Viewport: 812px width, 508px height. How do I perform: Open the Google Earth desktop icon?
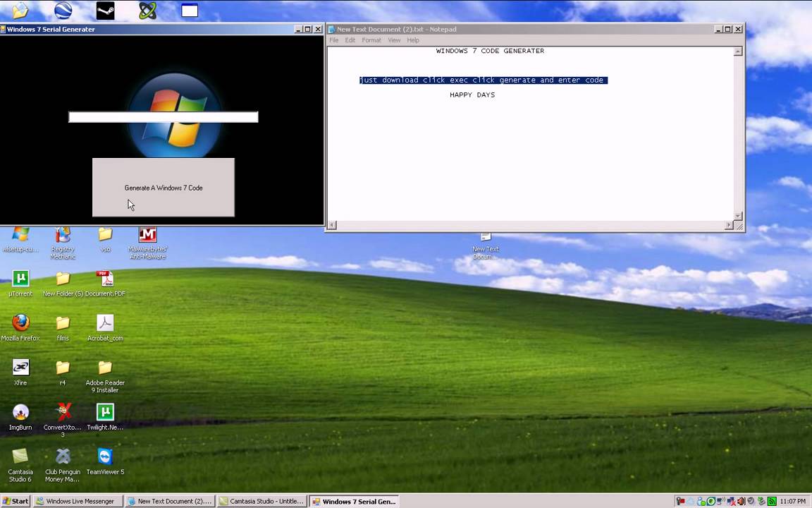(63, 11)
